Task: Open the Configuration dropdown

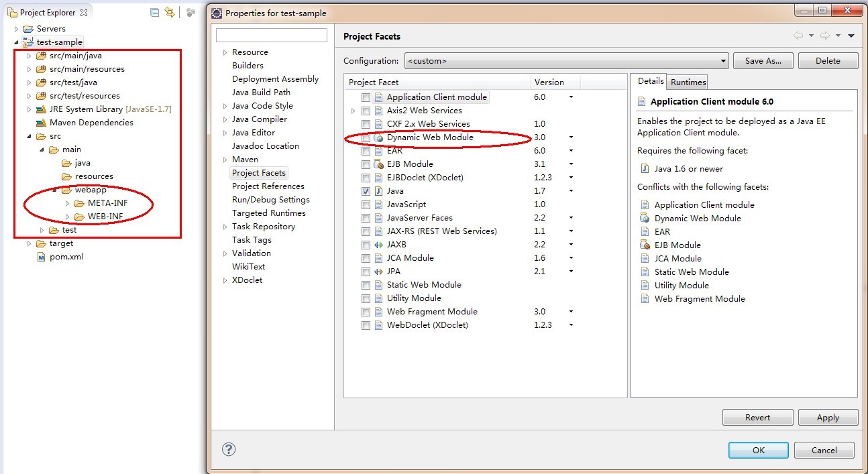Action: pyautogui.click(x=724, y=60)
